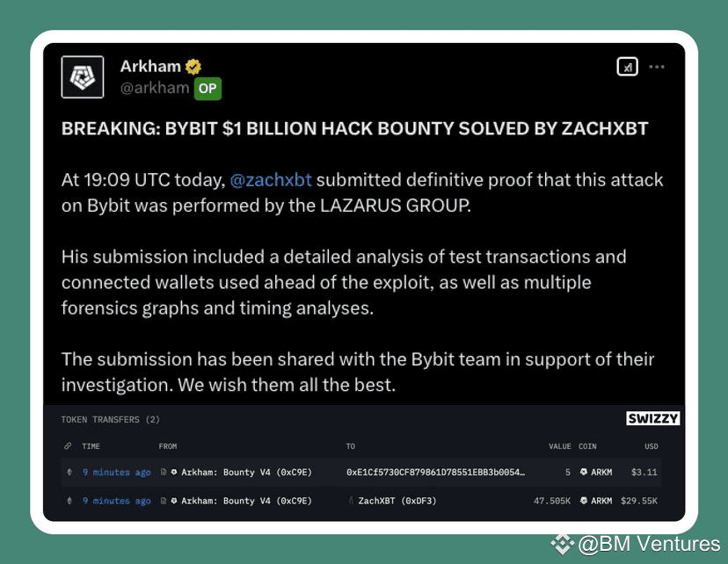728x564 pixels.
Task: Click the gold verified badge beside Arkham
Action: tap(193, 67)
